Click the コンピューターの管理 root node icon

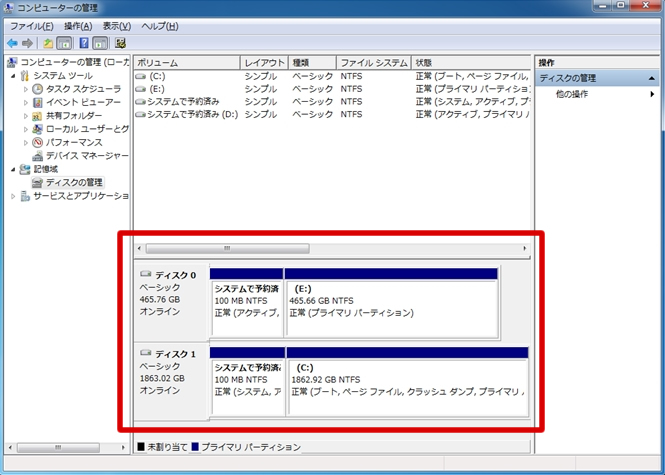click(12, 62)
